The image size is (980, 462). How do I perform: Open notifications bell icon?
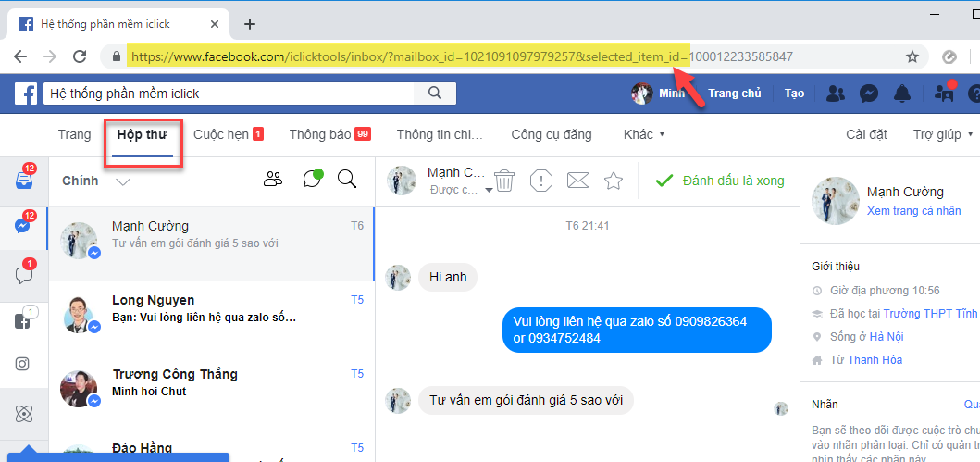902,94
